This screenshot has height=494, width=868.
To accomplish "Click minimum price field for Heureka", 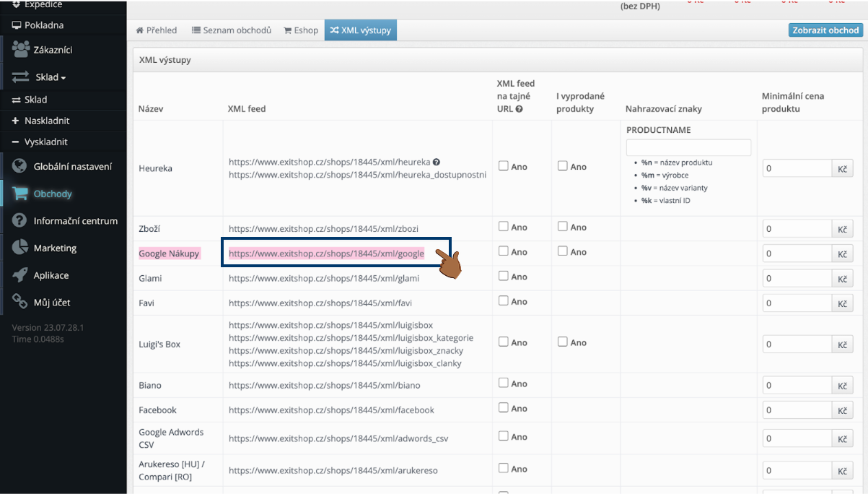I will coord(797,168).
